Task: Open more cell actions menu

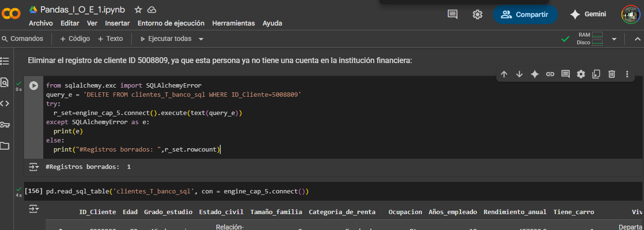Action: point(627,74)
